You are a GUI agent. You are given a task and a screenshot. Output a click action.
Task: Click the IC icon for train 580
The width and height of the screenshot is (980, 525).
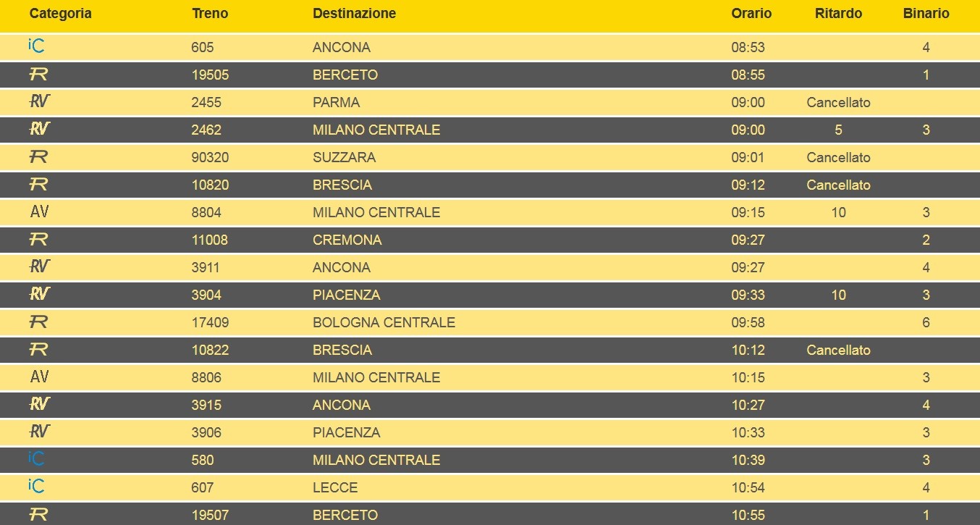pos(36,459)
